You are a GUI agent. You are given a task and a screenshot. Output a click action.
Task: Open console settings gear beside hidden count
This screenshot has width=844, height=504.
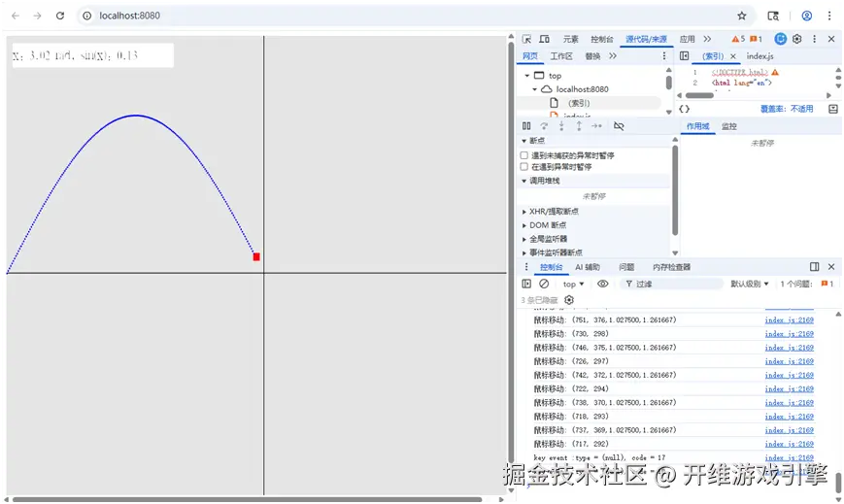[569, 300]
